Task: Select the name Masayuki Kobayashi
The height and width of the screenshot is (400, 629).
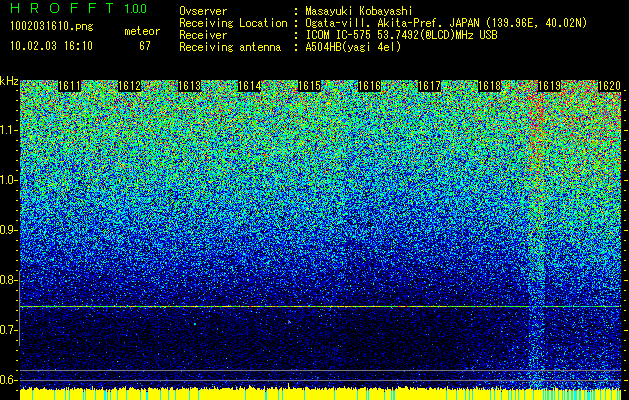Action: [359, 11]
